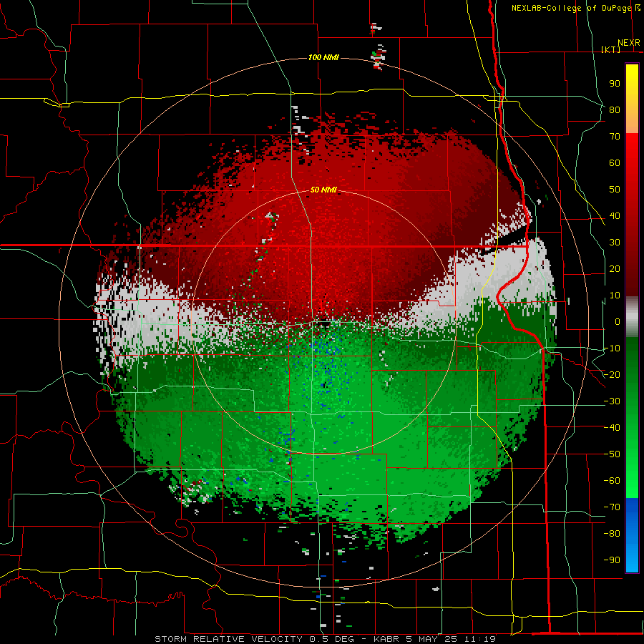Viewport: 644px width, 644px height.
Task: Click the '10' value on color scale
Action: click(x=615, y=296)
